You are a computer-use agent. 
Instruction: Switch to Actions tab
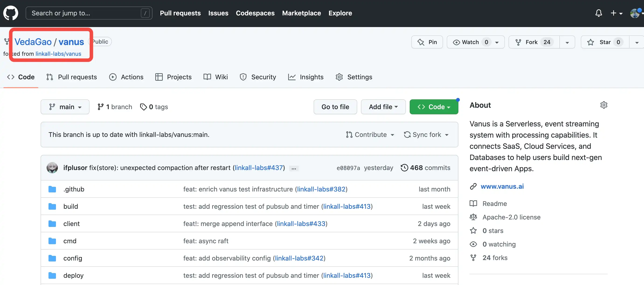(126, 77)
